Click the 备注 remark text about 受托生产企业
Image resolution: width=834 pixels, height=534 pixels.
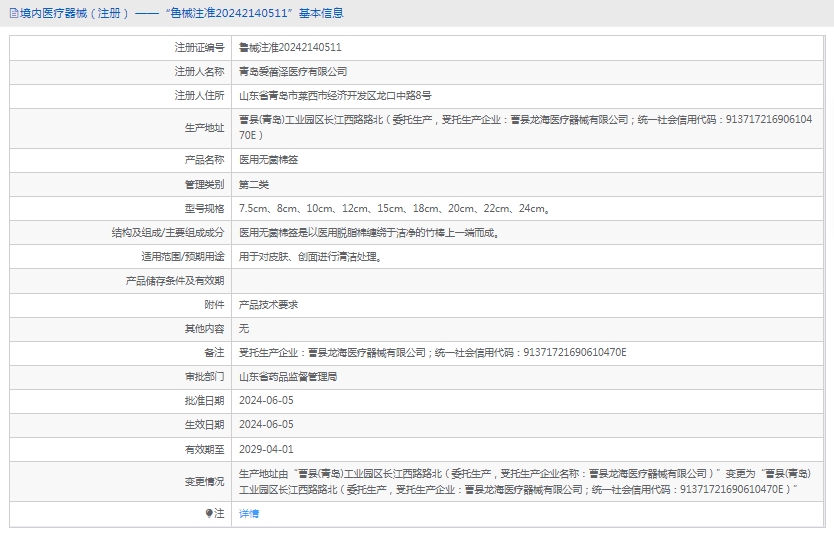(x=432, y=352)
